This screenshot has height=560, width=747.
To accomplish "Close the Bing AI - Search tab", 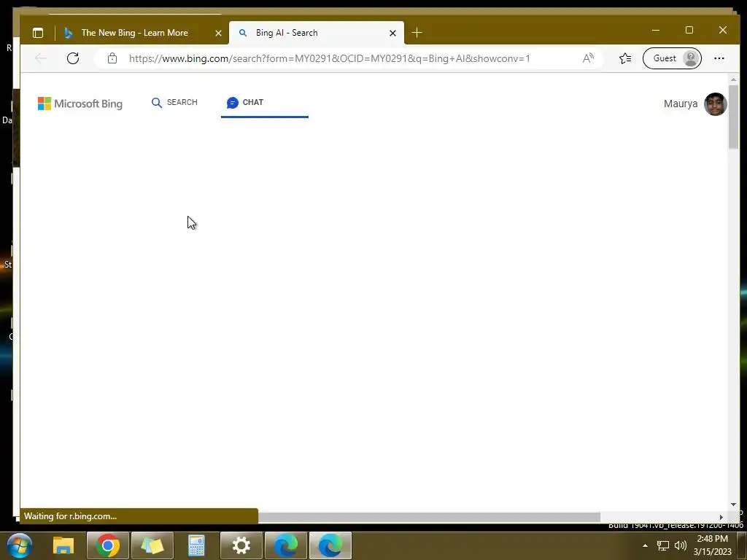I will point(392,33).
